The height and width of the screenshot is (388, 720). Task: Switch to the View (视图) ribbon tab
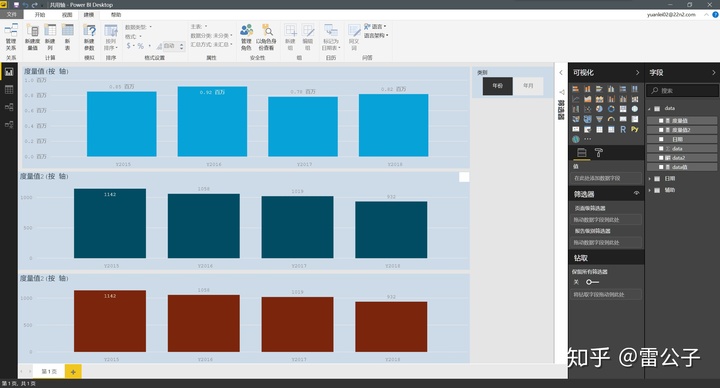[x=67, y=15]
